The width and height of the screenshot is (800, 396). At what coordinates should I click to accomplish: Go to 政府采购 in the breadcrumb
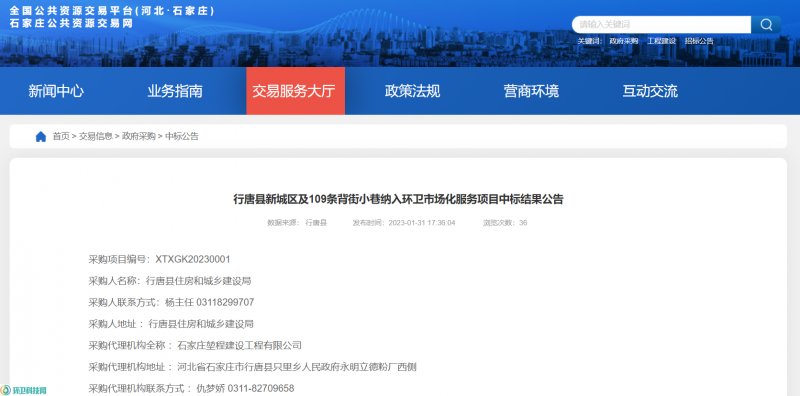pos(139,136)
